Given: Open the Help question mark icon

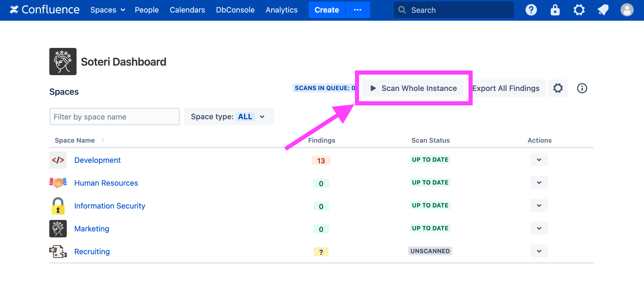Looking at the screenshot, I should click(531, 10).
